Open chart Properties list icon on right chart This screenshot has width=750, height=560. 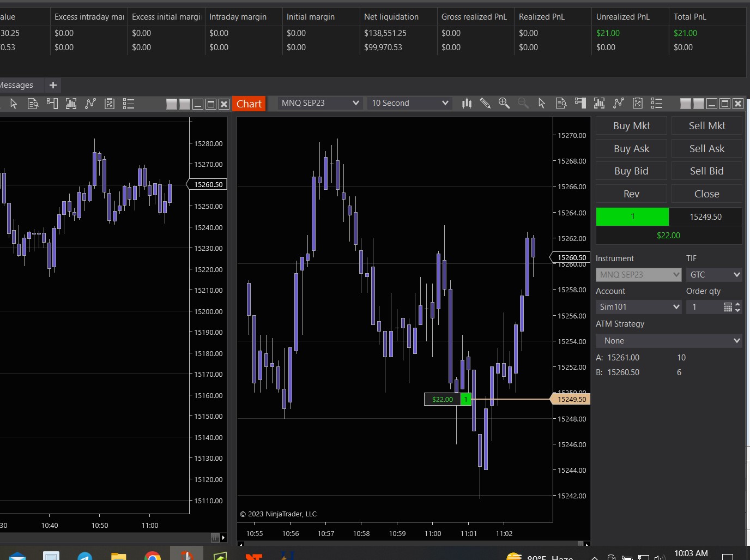(657, 103)
